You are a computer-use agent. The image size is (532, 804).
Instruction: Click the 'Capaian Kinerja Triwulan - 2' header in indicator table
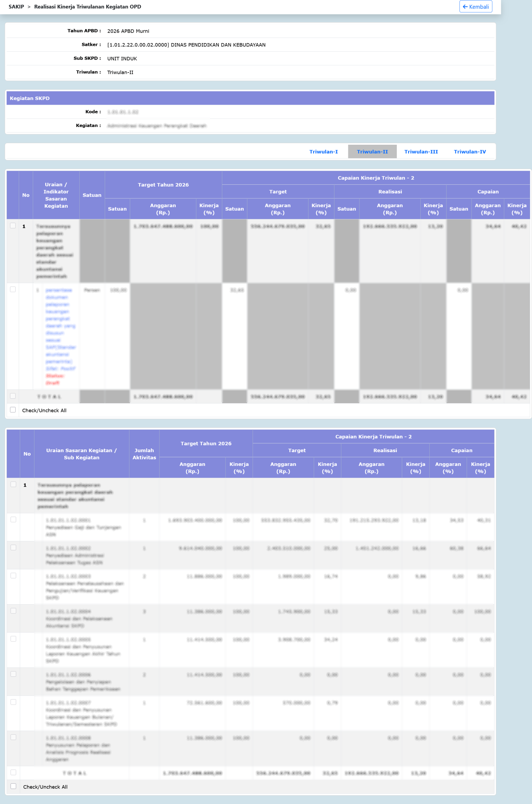[376, 178]
